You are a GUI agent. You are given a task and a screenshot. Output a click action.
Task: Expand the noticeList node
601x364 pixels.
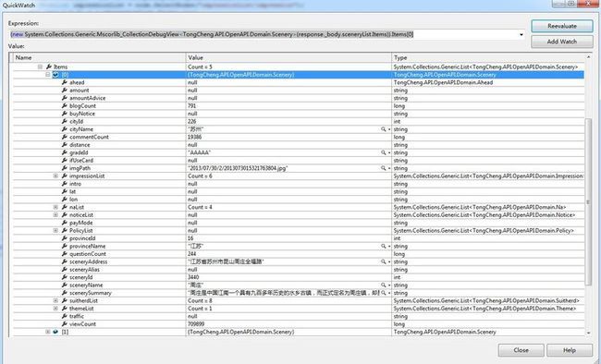(55, 215)
